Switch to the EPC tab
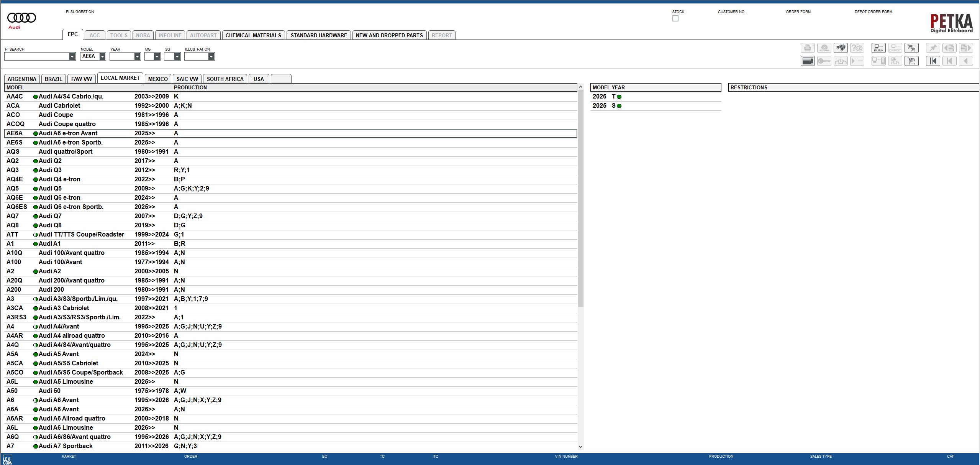The image size is (980, 465). pyautogui.click(x=72, y=35)
